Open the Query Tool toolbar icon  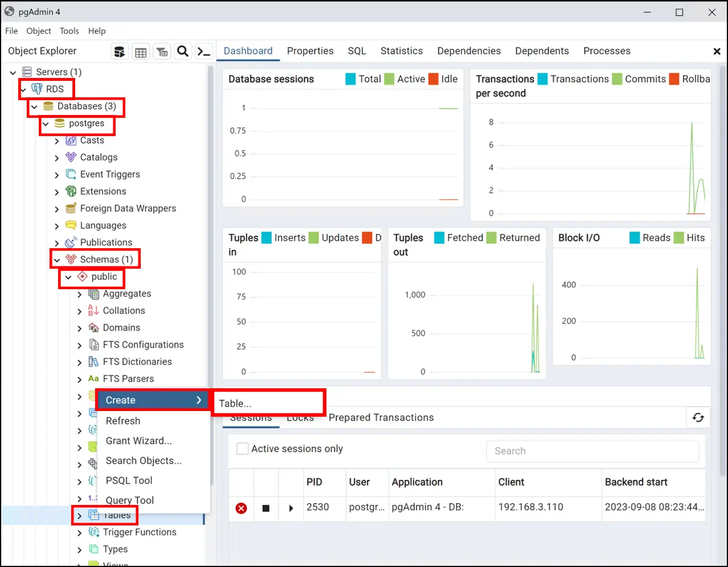pyautogui.click(x=120, y=52)
